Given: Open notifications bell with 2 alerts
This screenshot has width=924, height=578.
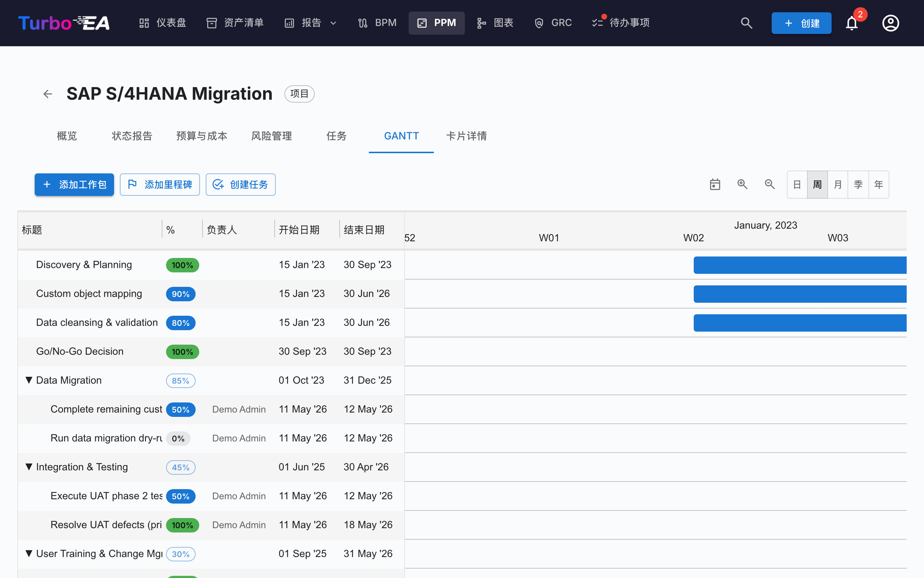Looking at the screenshot, I should point(851,23).
